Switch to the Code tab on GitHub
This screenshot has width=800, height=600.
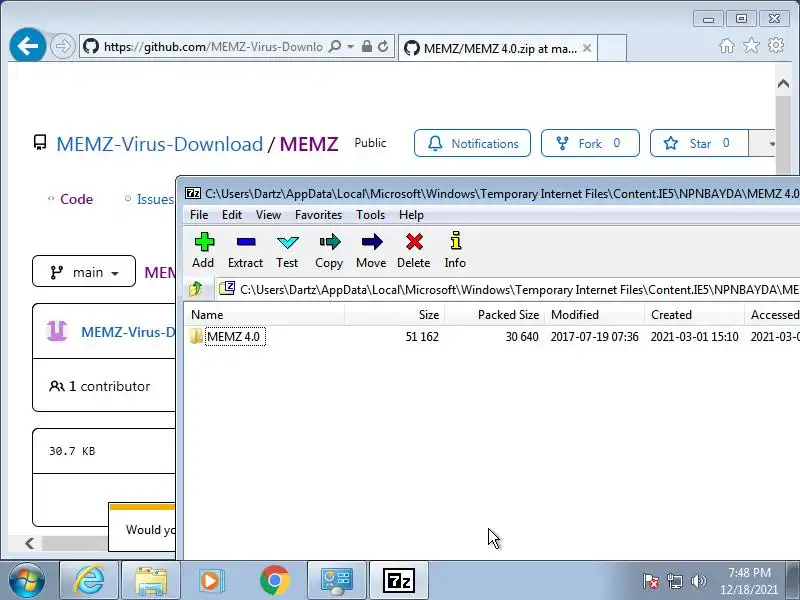click(x=70, y=199)
